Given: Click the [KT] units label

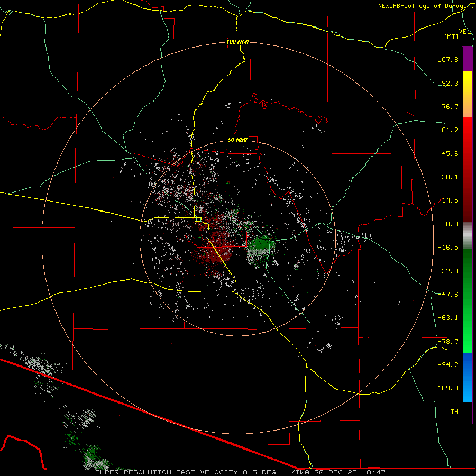Looking at the screenshot, I should point(452,36).
